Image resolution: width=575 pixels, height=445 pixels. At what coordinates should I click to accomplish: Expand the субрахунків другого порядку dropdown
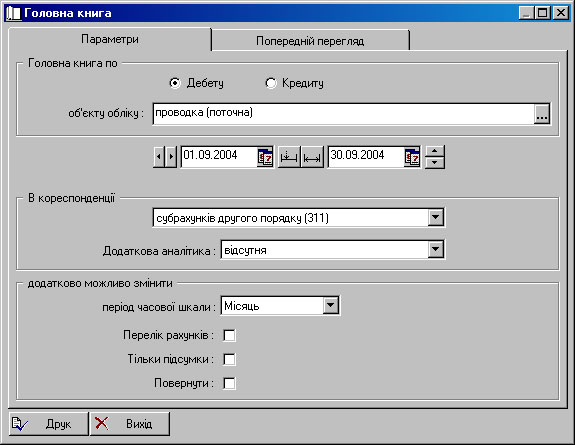[x=436, y=218]
